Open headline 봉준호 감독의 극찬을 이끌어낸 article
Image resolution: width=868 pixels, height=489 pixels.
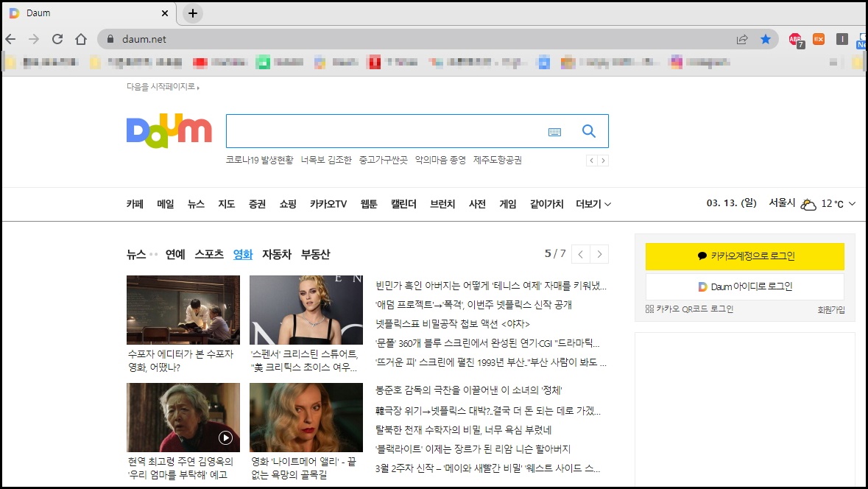(468, 390)
